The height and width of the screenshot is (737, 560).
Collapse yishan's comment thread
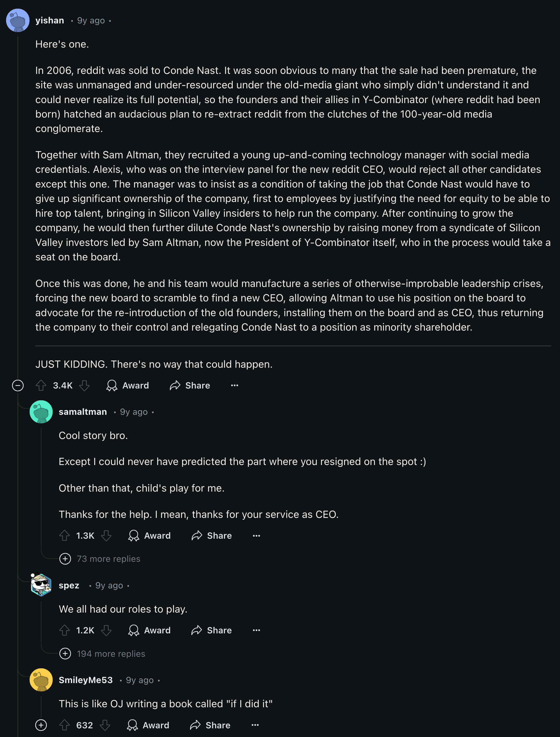tap(18, 386)
